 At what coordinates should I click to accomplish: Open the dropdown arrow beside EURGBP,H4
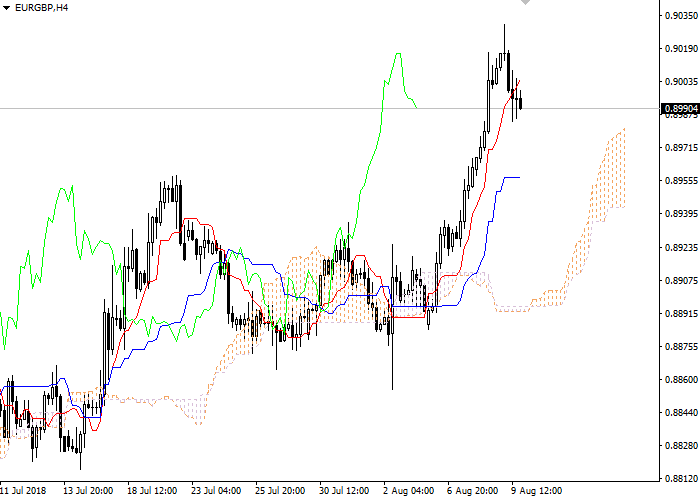click(x=6, y=8)
